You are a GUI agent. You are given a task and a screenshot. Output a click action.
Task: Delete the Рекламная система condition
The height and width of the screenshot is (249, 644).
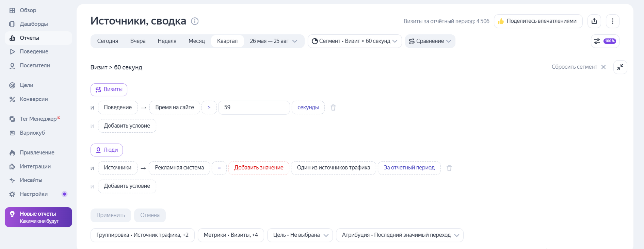click(449, 168)
